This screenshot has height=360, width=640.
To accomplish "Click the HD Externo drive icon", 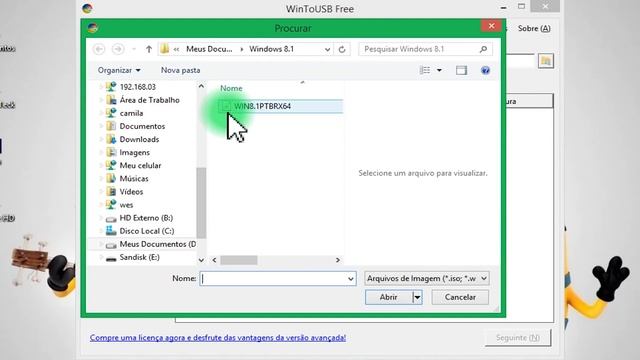I will coord(111,219).
